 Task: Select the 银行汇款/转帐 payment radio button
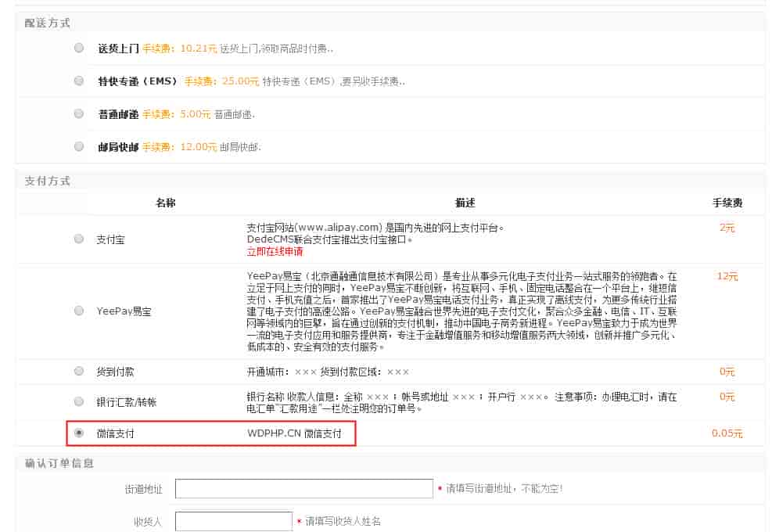(79, 401)
